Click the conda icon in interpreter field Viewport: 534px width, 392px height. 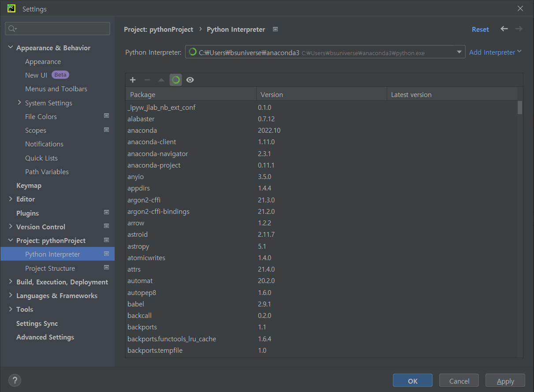[192, 52]
